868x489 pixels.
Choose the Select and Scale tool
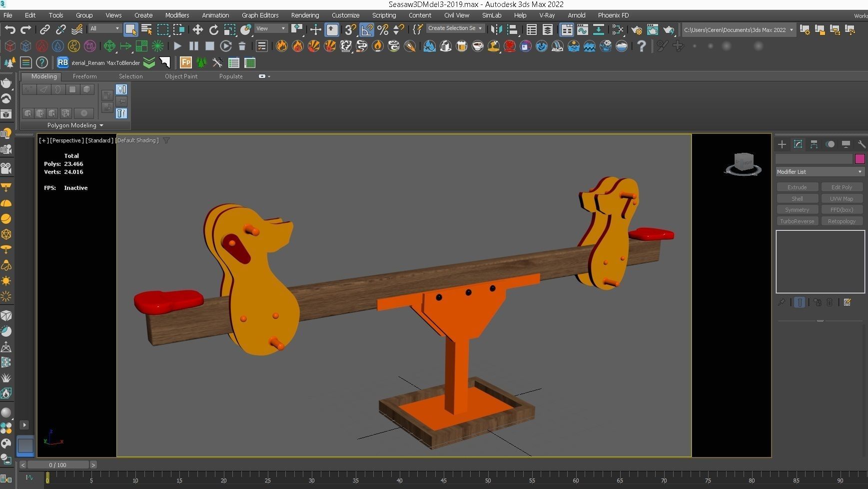point(230,29)
